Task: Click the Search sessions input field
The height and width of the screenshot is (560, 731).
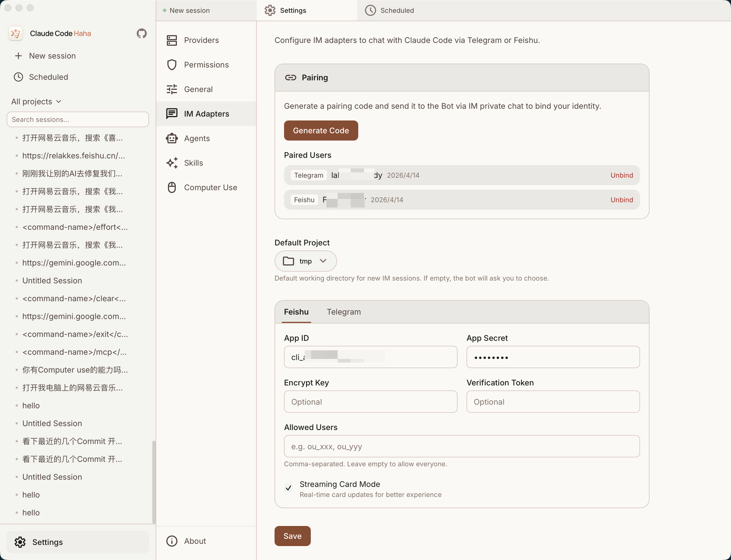Action: [78, 119]
